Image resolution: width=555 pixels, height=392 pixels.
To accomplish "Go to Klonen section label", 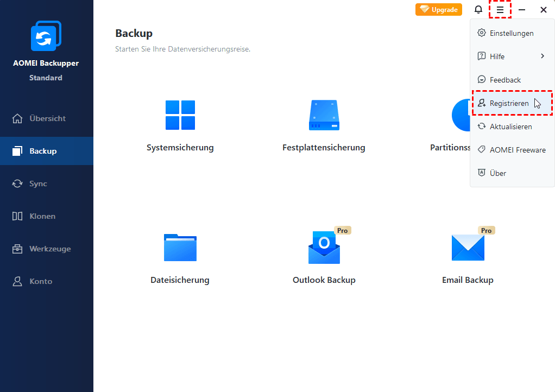I will click(42, 216).
